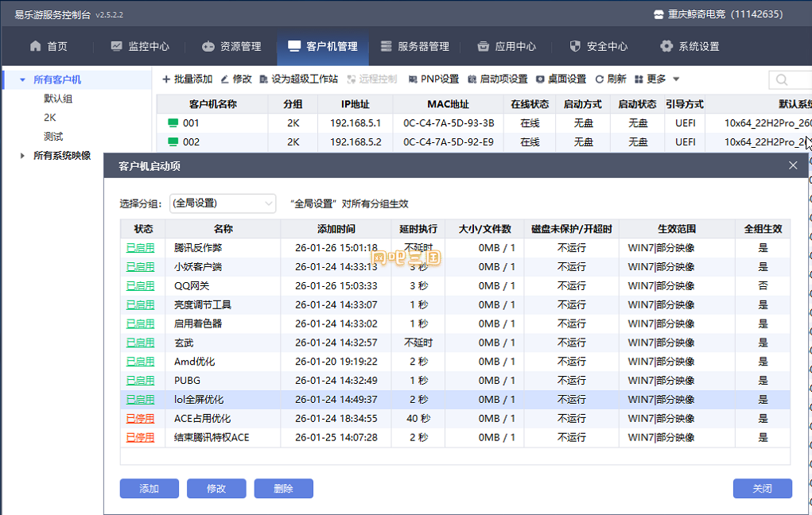Click the 刷新 refresh toolbar icon
The height and width of the screenshot is (515, 812).
coord(599,79)
